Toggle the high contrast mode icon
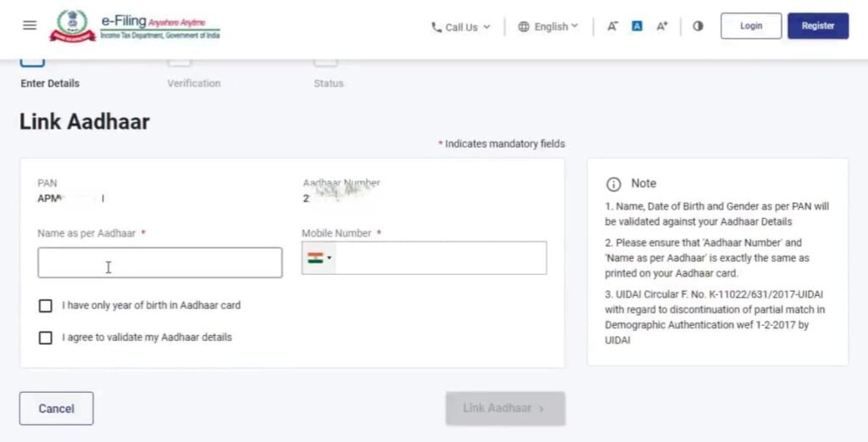868x442 pixels. 698,26
